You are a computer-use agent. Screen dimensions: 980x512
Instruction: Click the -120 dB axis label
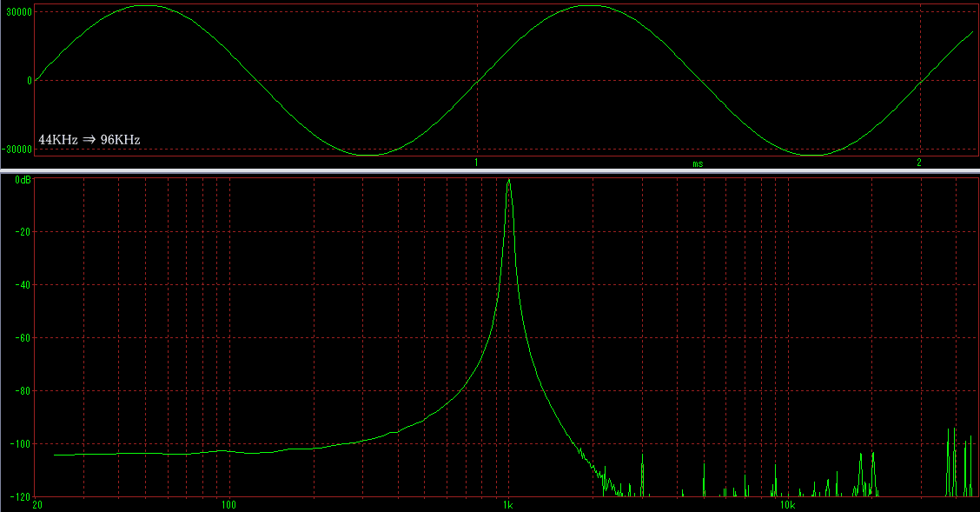point(21,497)
